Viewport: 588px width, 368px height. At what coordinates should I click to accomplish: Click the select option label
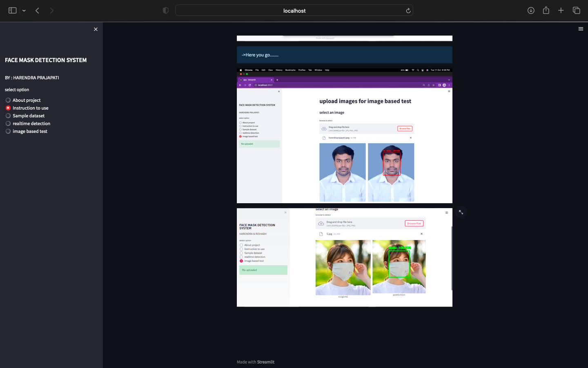tap(17, 90)
